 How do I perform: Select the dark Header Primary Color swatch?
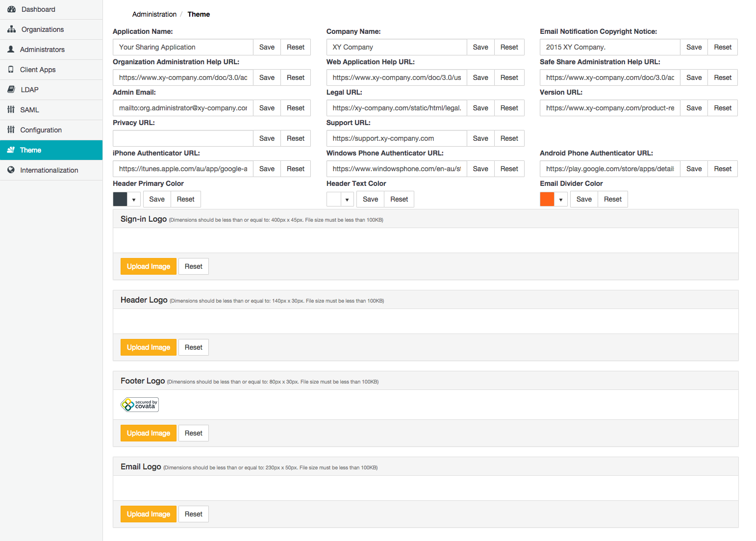(120, 199)
